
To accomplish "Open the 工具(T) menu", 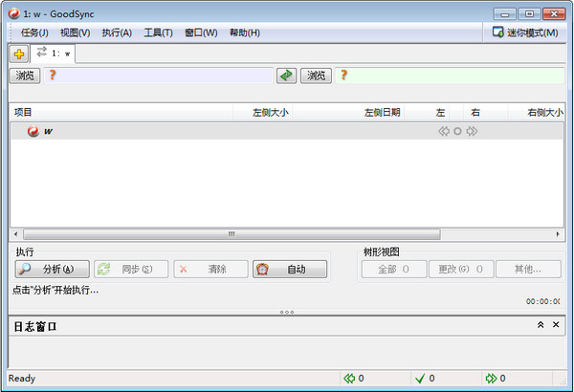I will tap(158, 33).
